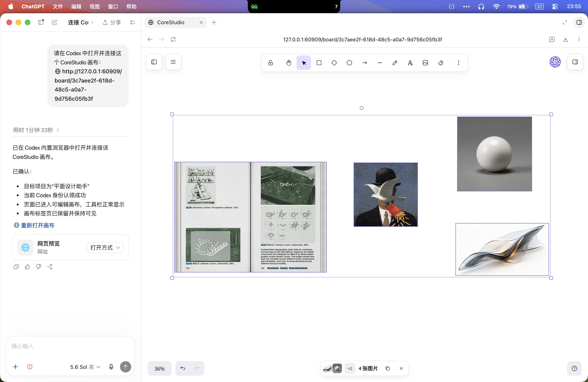Toggle the ChatGPT right side panel
588x382 pixels.
pos(579,22)
